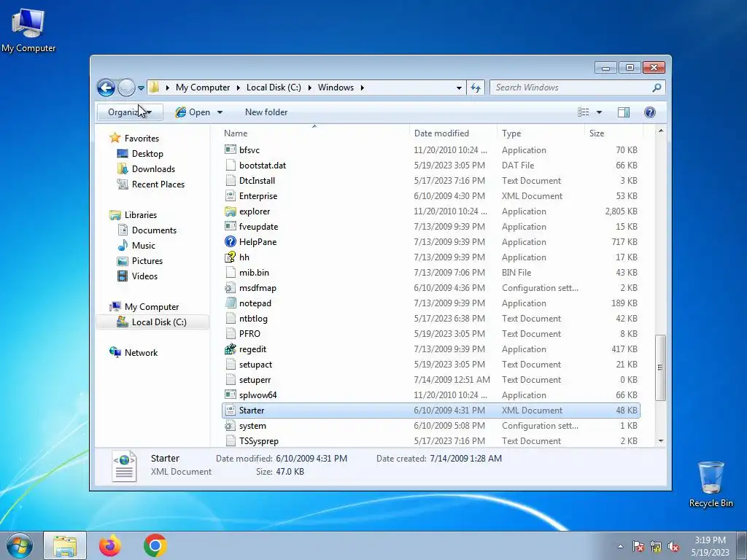This screenshot has height=560, width=747.
Task: Click the search magnifier icon
Action: point(657,87)
